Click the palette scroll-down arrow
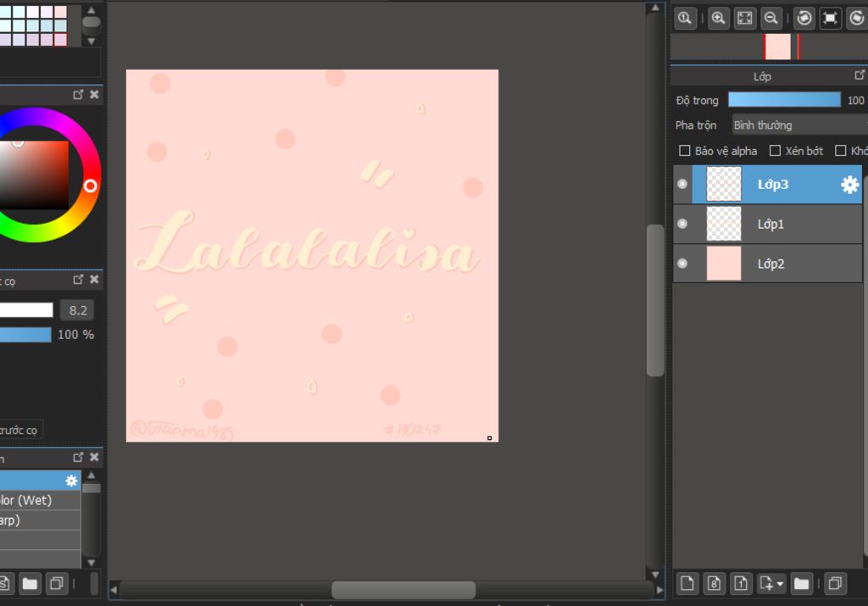The width and height of the screenshot is (868, 606). pyautogui.click(x=92, y=41)
